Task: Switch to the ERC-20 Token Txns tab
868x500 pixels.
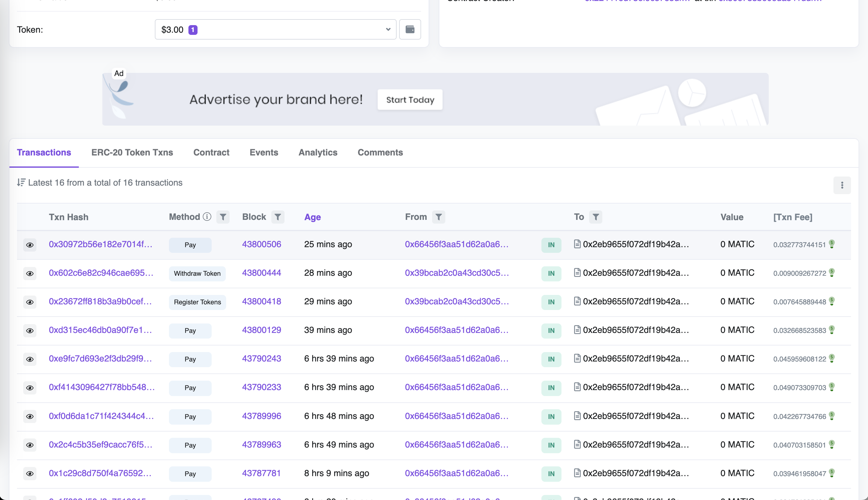Action: click(132, 152)
